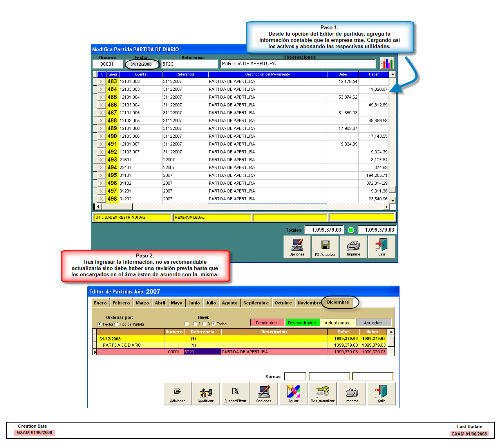The width and height of the screenshot is (499, 448).
Task: Click the green Descuadradas filter
Action: click(x=302, y=323)
